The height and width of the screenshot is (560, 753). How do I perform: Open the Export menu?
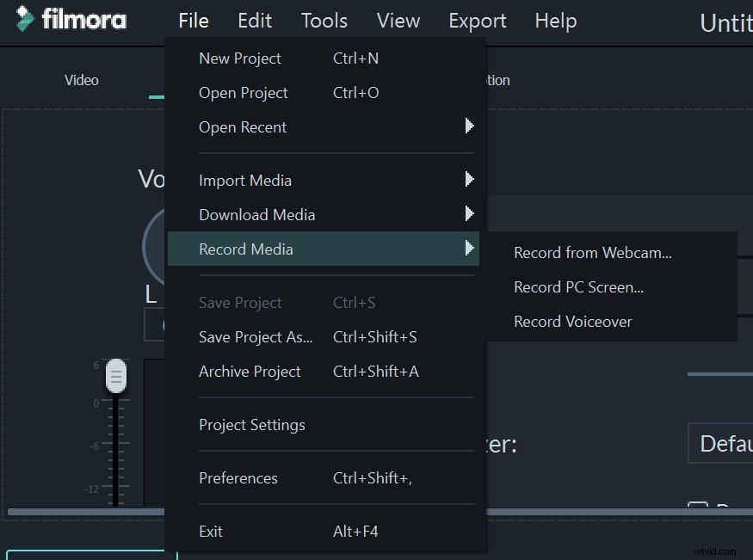click(x=477, y=21)
